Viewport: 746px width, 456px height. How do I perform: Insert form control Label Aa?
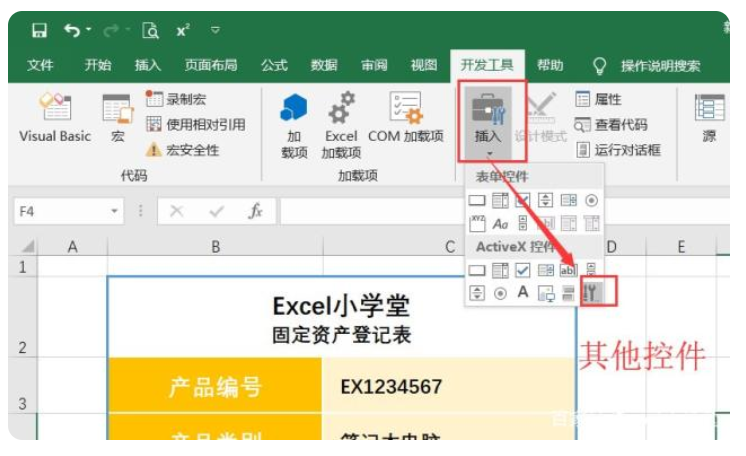[x=500, y=223]
